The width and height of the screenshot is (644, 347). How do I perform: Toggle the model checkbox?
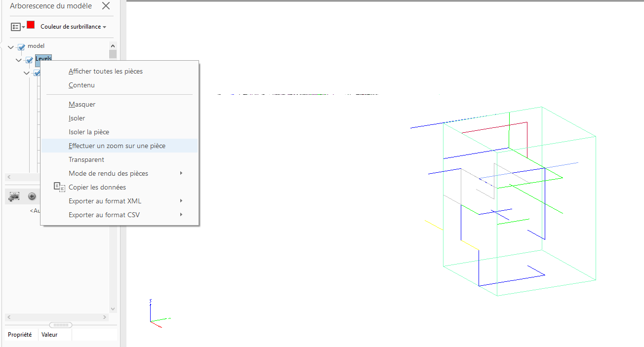21,47
